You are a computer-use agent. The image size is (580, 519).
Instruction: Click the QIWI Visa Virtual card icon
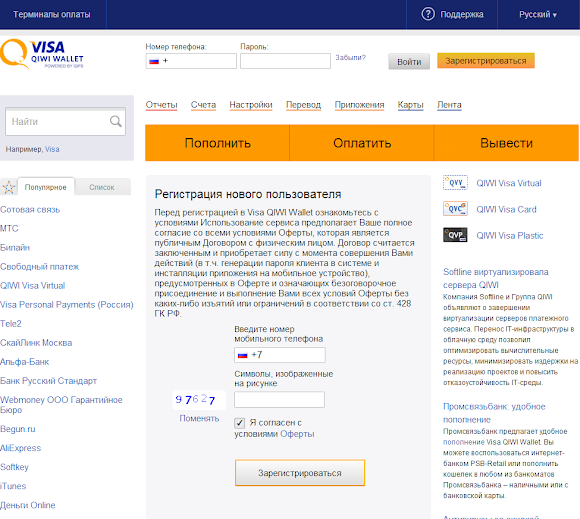[x=455, y=183]
